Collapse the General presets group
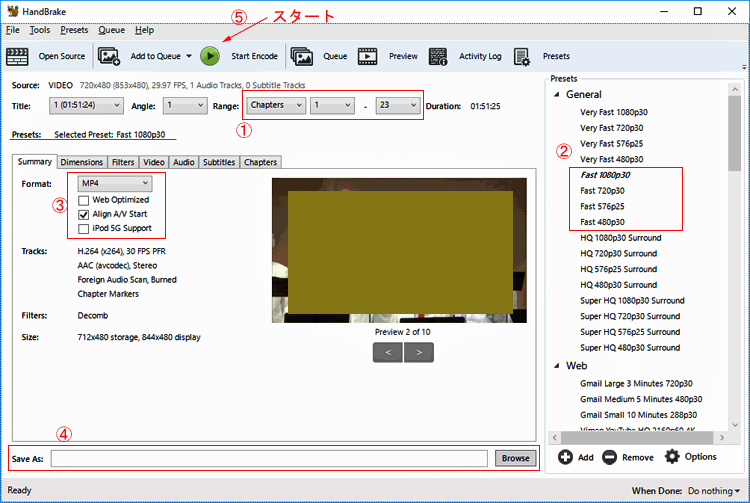 [557, 95]
